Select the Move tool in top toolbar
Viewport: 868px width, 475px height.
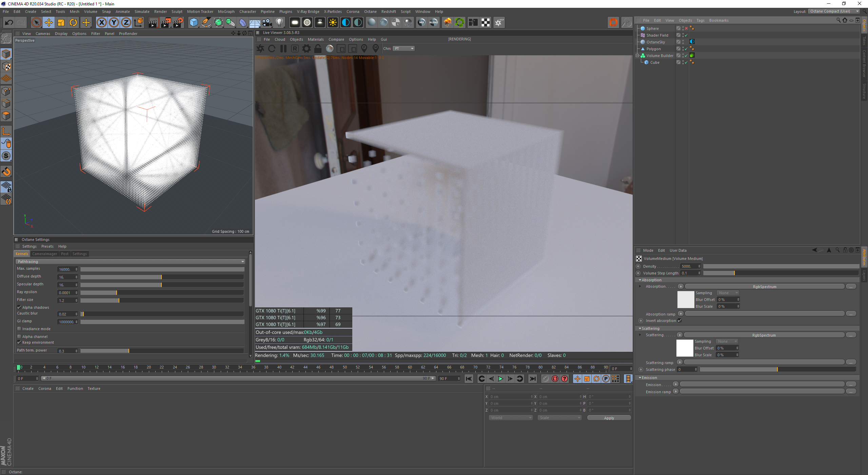pyautogui.click(x=49, y=23)
